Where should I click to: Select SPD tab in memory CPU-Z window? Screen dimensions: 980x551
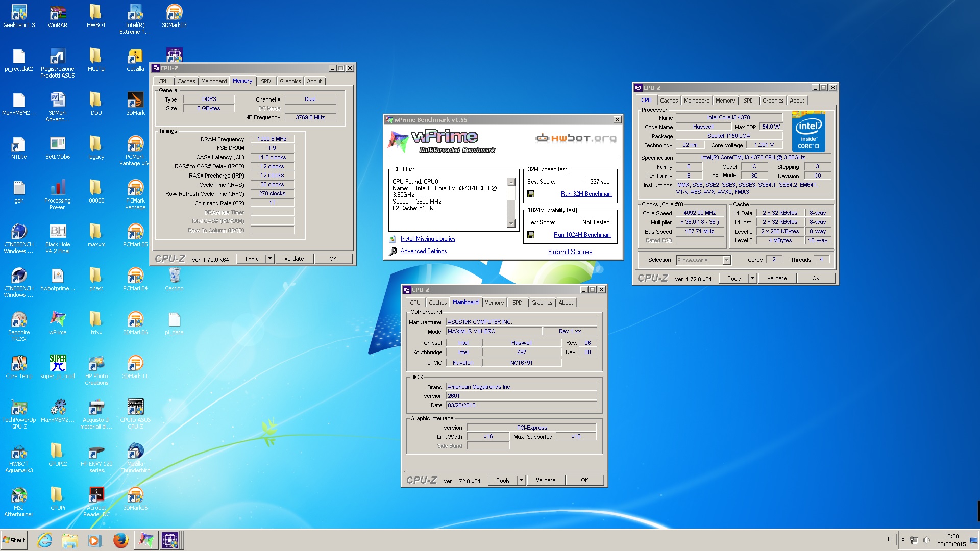(266, 81)
